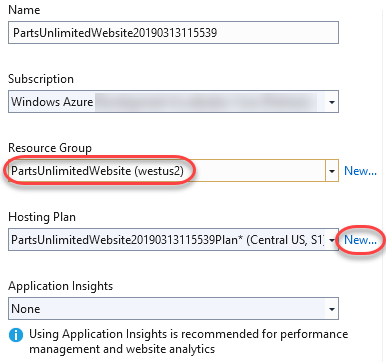This screenshot has height=362, width=386.
Task: Create new Hosting Plan via New link
Action: coord(360,240)
